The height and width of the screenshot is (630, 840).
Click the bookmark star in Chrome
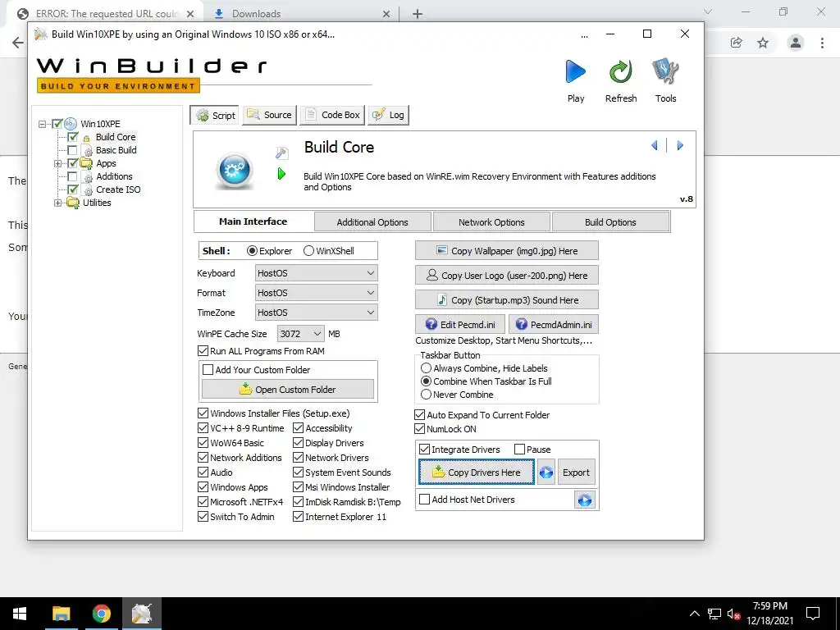[x=763, y=43]
